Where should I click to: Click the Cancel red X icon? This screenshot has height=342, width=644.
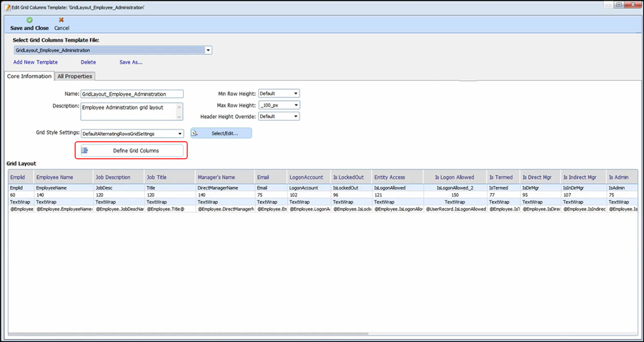coord(61,20)
